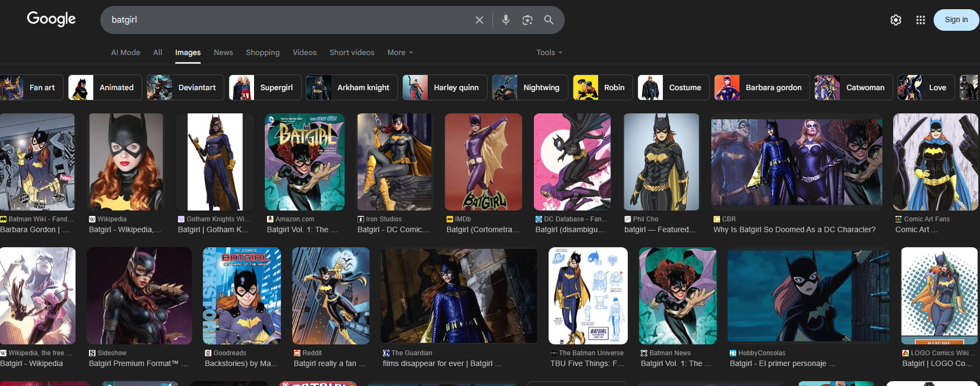Image resolution: width=980 pixels, height=386 pixels.
Task: Select the Images tab
Action: tap(188, 52)
